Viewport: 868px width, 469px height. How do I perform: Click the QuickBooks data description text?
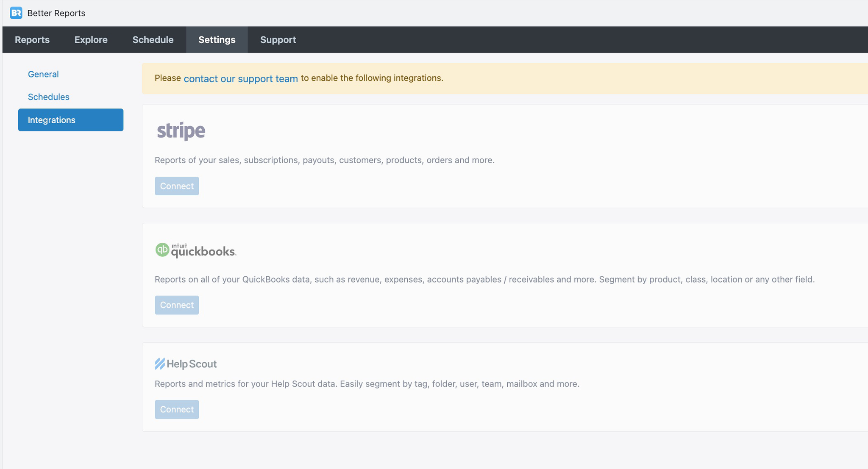point(485,280)
